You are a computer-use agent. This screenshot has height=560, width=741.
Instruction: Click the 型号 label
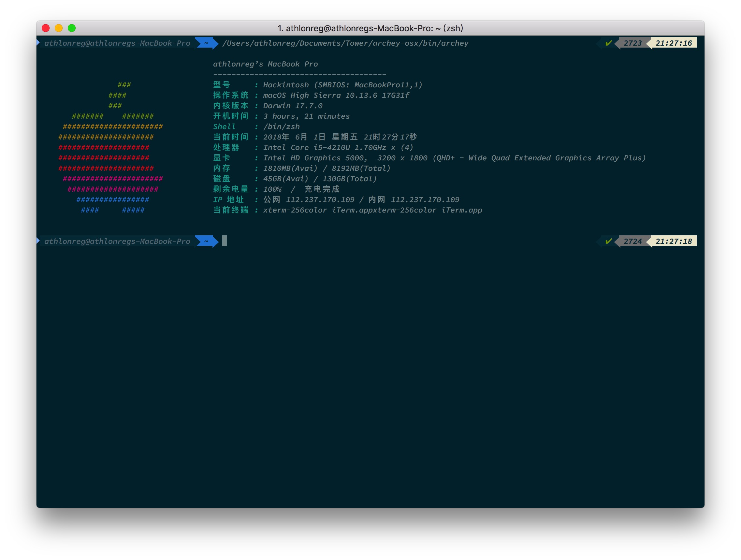click(x=222, y=85)
